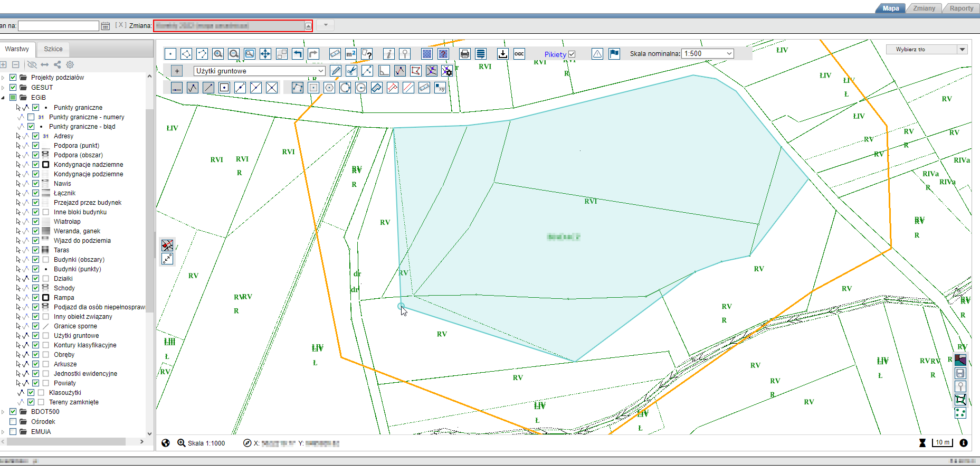Click the info circle near scale bar

964,443
